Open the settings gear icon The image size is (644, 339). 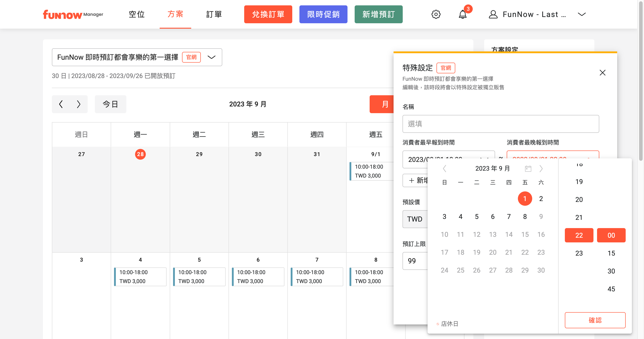click(436, 14)
